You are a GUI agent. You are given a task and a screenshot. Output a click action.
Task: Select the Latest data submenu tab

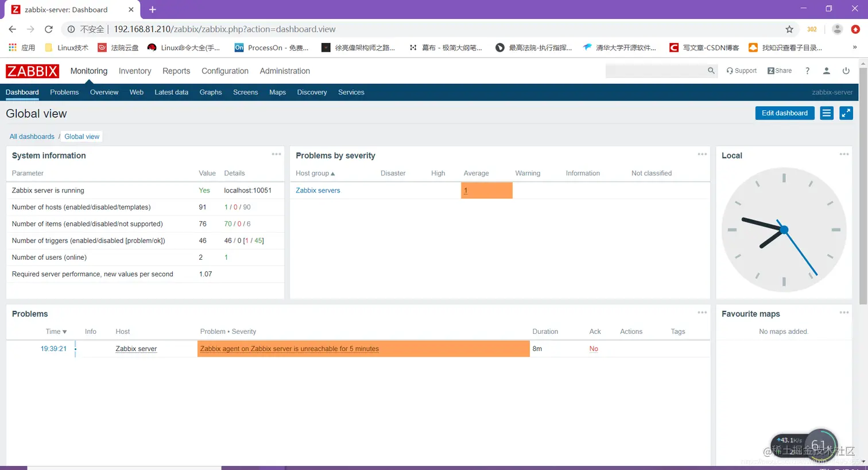coord(171,92)
